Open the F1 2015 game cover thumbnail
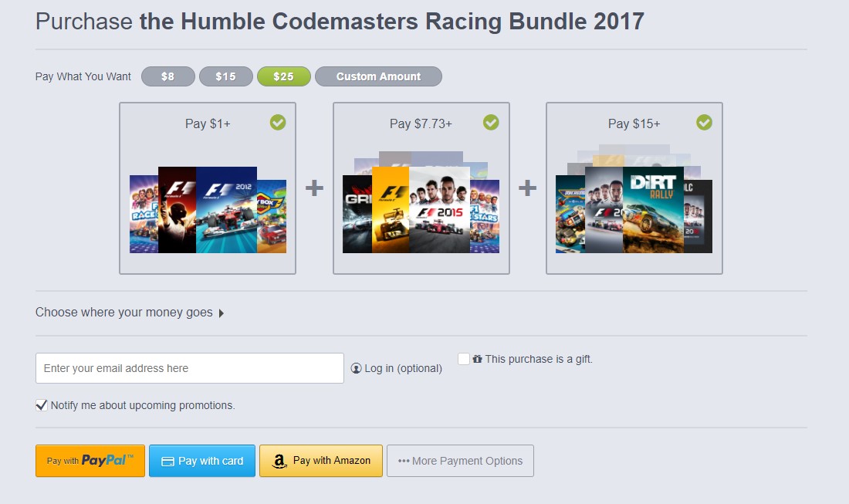 [x=439, y=210]
